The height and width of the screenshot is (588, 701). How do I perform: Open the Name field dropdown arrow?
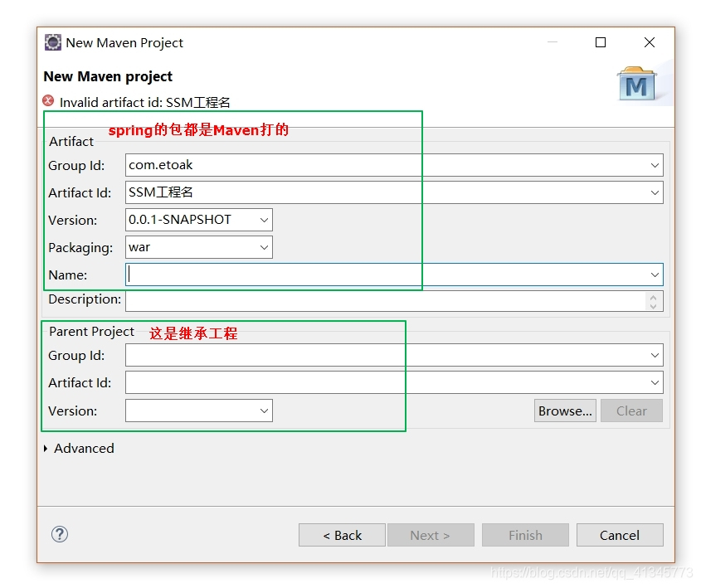pos(655,275)
